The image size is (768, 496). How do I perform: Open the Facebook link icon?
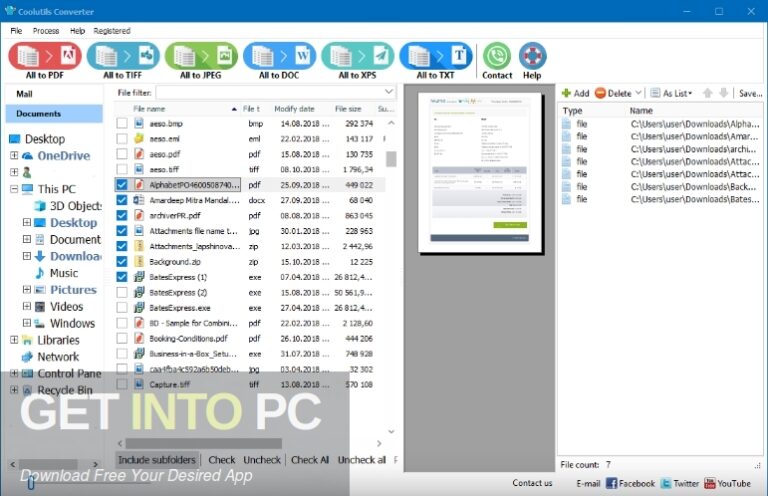(x=611, y=483)
